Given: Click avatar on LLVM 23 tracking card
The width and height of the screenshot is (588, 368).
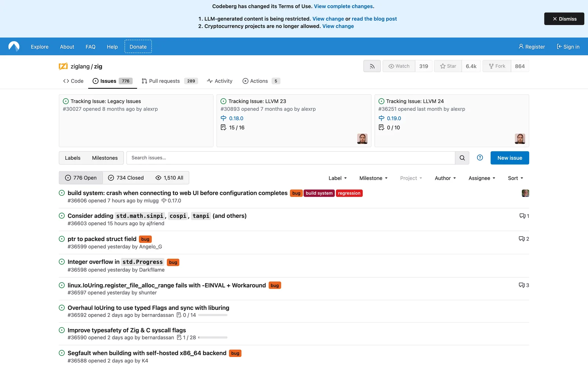Looking at the screenshot, I should [362, 139].
